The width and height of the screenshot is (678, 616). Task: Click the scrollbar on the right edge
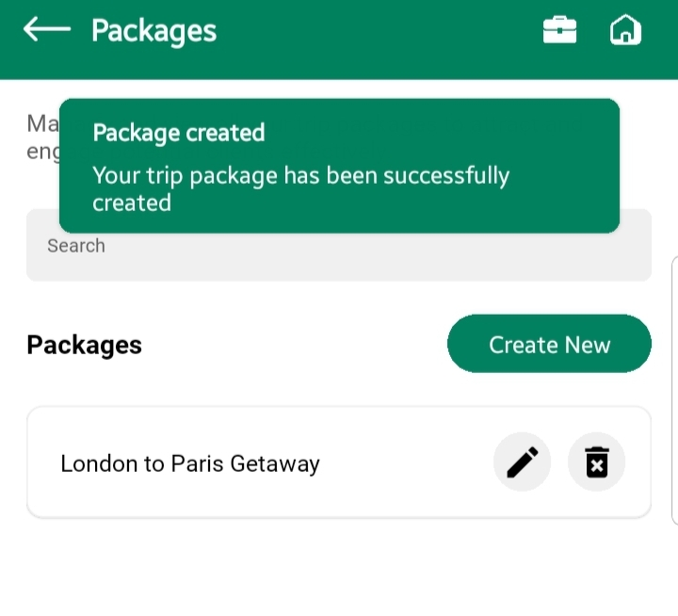point(674,386)
